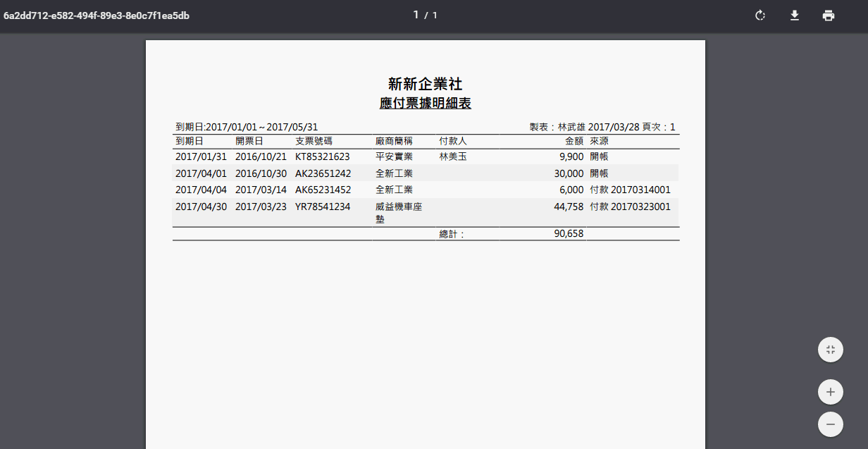868x449 pixels.
Task: Click the 廠商簡稱 column header
Action: click(394, 141)
